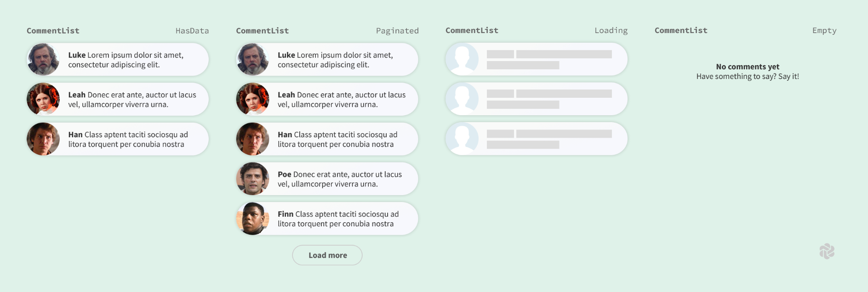Click Finn's avatar in the Paginated list
Image resolution: width=868 pixels, height=292 pixels.
(253, 219)
